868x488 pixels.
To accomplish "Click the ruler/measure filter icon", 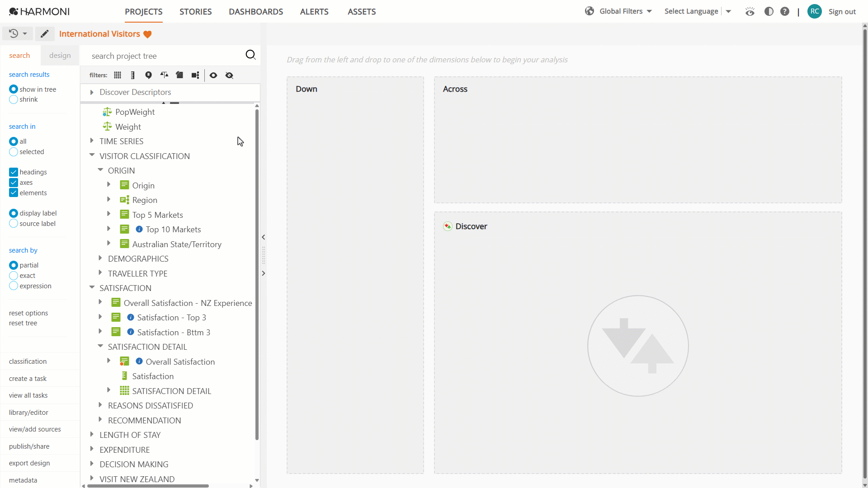I will [132, 75].
